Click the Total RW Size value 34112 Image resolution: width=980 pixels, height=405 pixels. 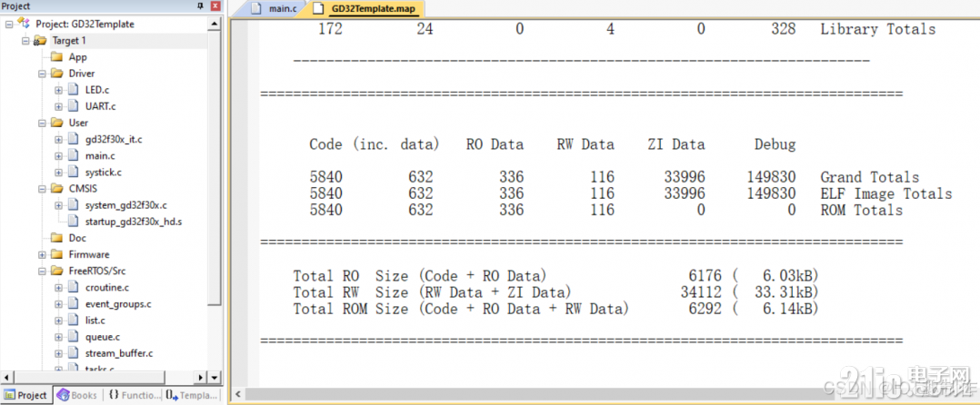pyautogui.click(x=701, y=292)
